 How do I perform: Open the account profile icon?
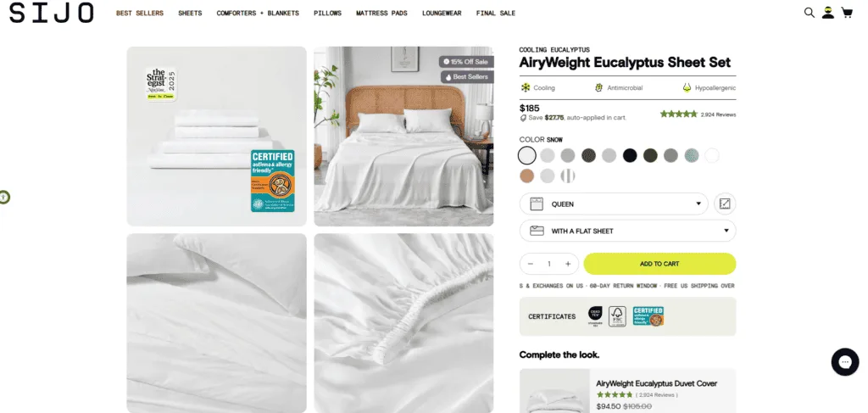pyautogui.click(x=827, y=13)
